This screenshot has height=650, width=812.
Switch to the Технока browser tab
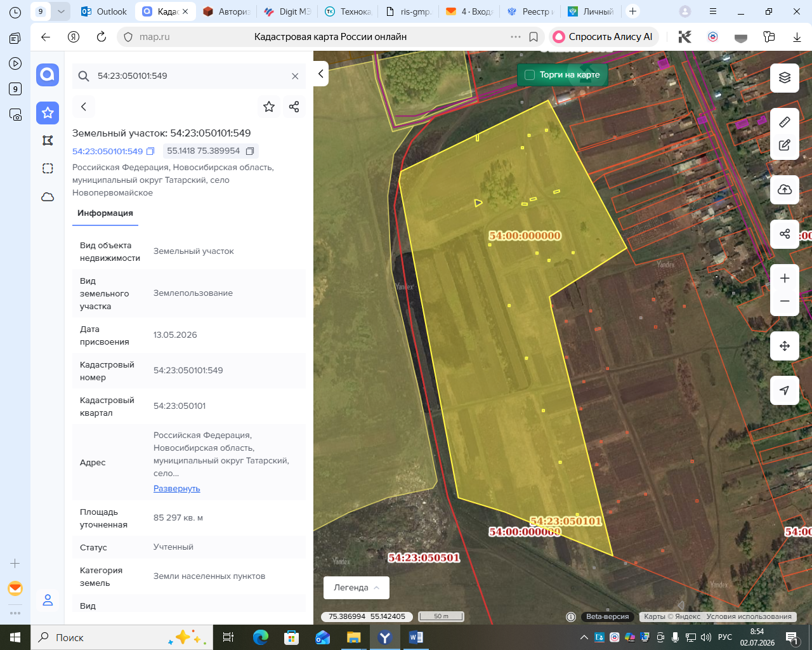coord(348,11)
